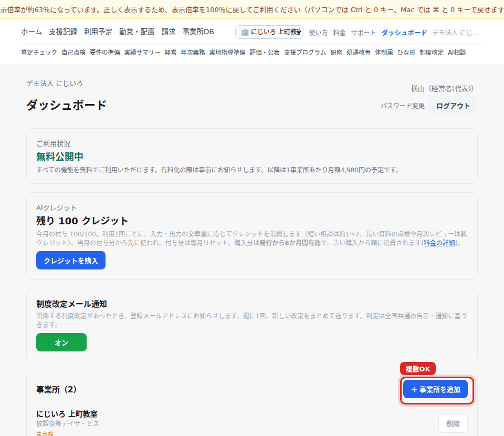
Task: Open the サポート link
Action: point(363,33)
